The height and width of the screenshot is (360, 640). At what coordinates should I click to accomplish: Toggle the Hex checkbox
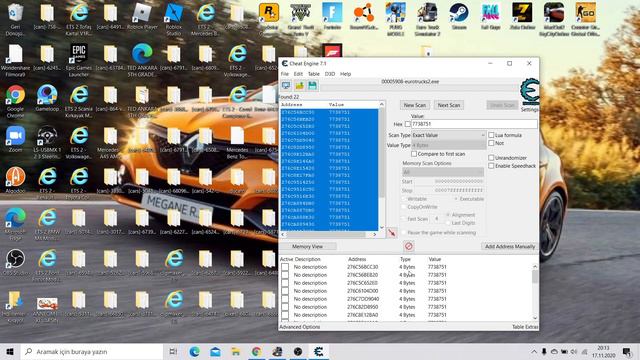[407, 124]
